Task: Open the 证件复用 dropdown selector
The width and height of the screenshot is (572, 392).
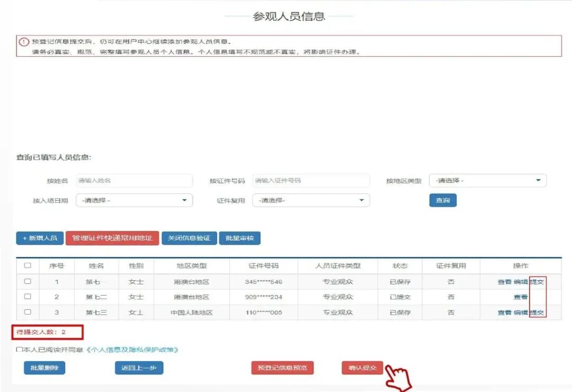Action: tap(311, 200)
